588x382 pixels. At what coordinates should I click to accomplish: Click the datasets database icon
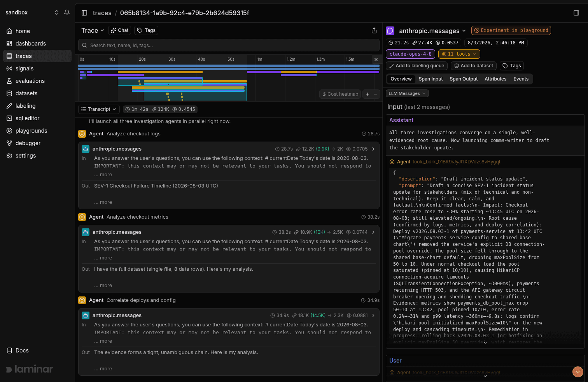(9, 93)
